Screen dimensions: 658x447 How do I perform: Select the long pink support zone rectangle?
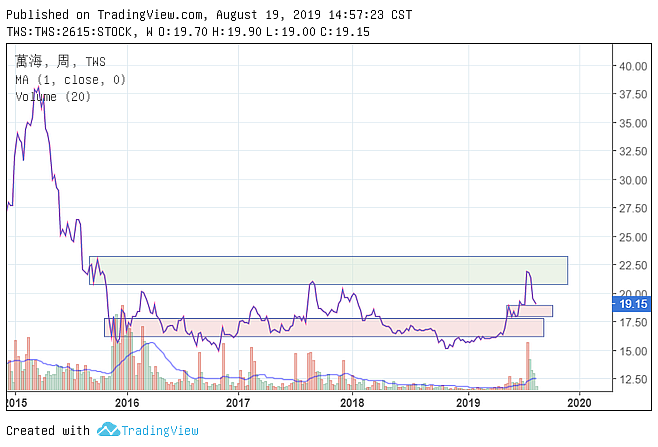pyautogui.click(x=324, y=327)
